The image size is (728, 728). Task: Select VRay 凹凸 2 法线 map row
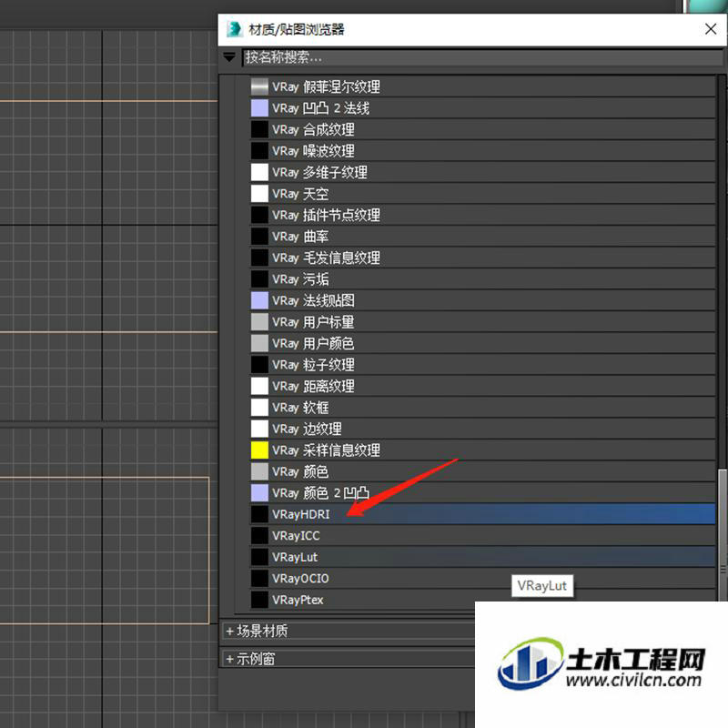[x=482, y=108]
